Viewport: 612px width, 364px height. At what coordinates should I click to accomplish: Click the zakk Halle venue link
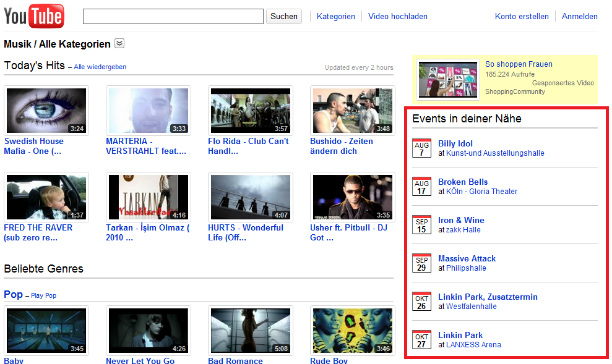point(463,230)
